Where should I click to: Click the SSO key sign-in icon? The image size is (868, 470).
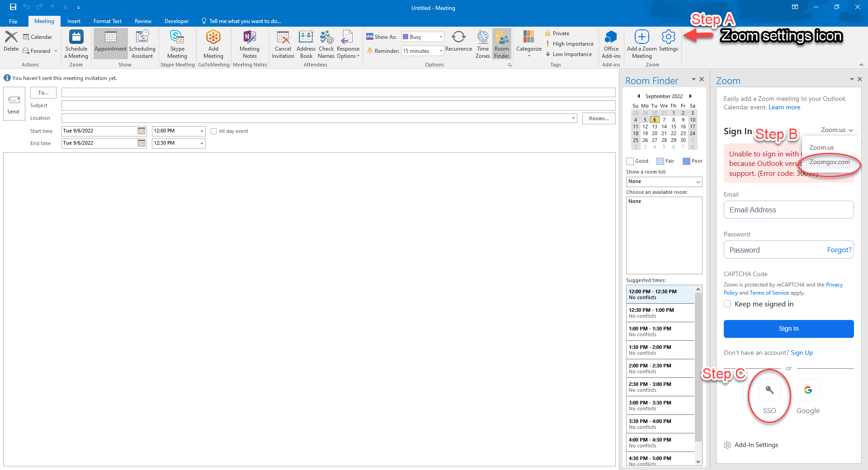[x=769, y=390]
